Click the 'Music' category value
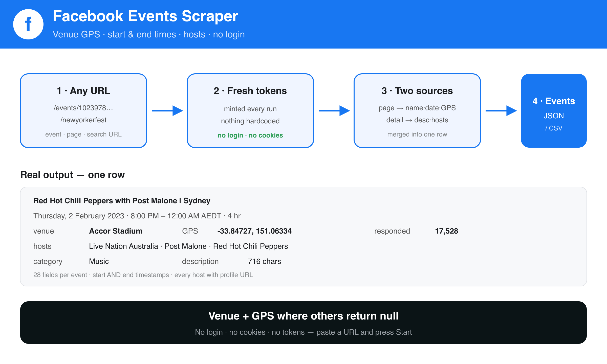The image size is (607, 364). (x=99, y=261)
